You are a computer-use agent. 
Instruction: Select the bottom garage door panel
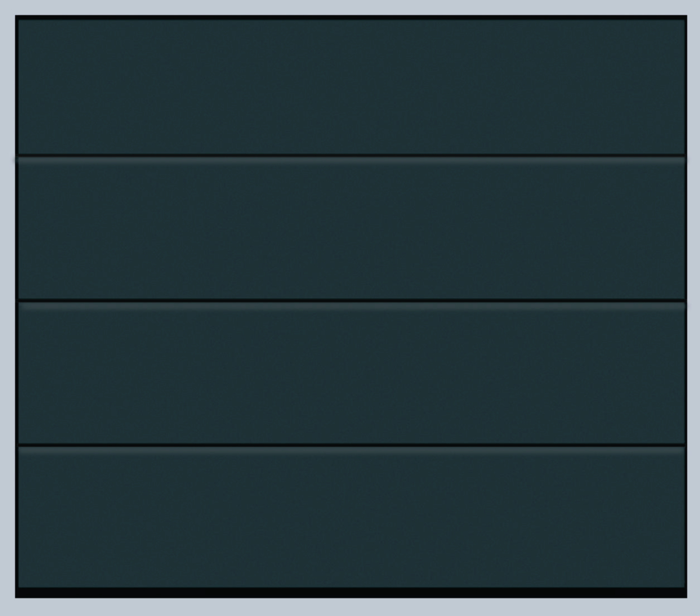pyautogui.click(x=351, y=517)
